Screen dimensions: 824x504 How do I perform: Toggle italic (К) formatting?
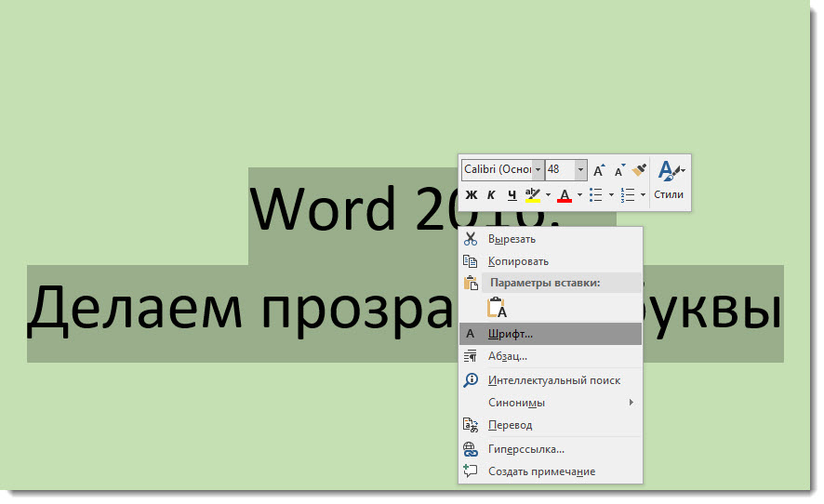(491, 195)
